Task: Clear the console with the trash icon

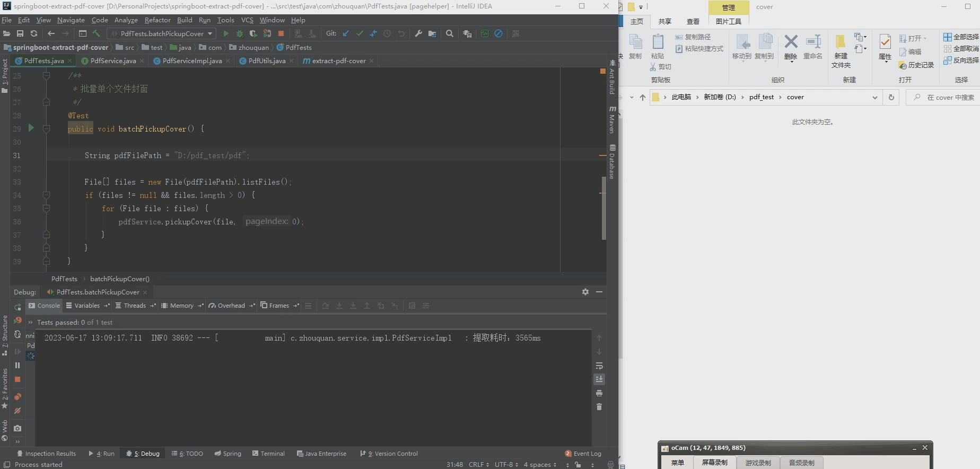Action: click(x=599, y=407)
